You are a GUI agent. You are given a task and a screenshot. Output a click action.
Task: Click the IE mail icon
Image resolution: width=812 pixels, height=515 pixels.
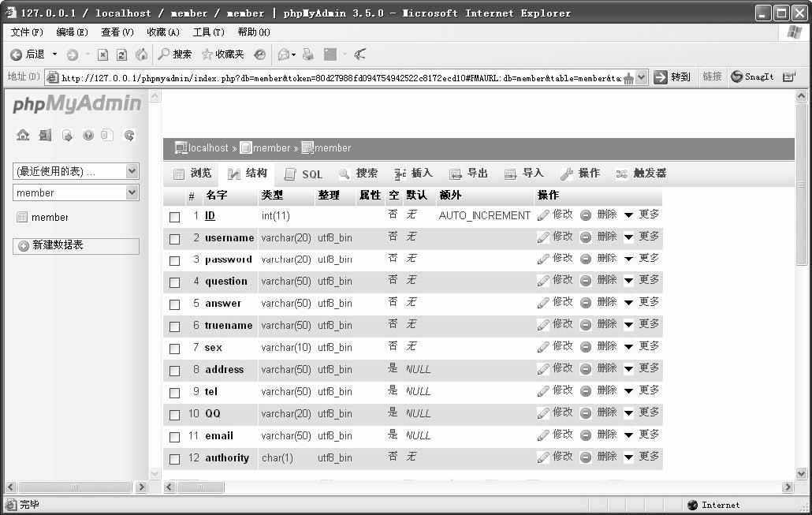click(x=284, y=54)
